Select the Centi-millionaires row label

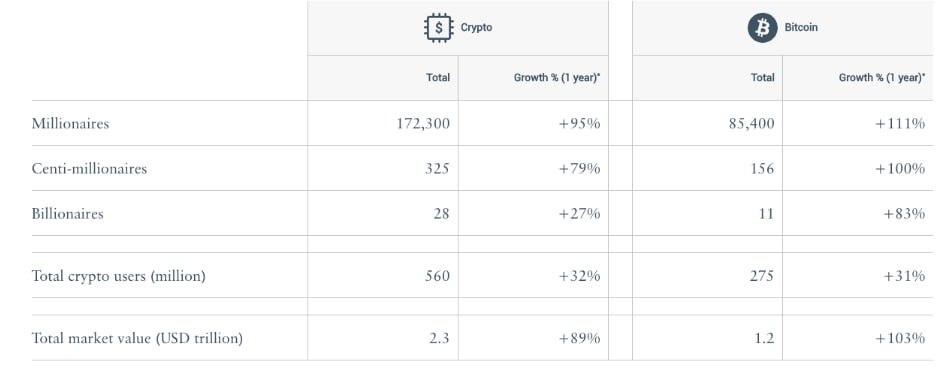[x=89, y=168]
